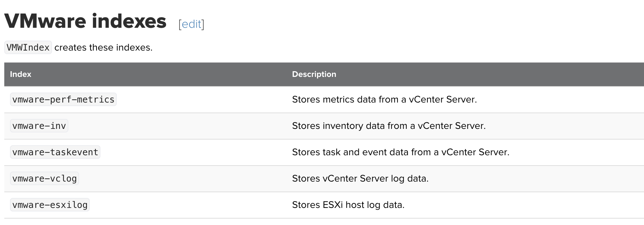Select the vmware-taskevent index name
Viewport: 644px width, 225px height.
coord(55,152)
